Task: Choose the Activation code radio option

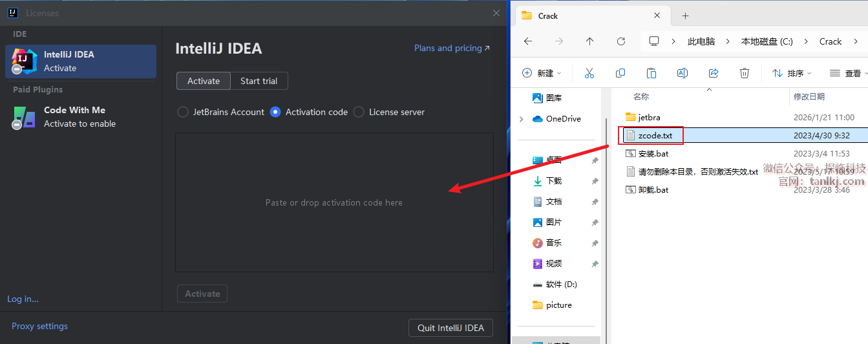Action: (275, 112)
